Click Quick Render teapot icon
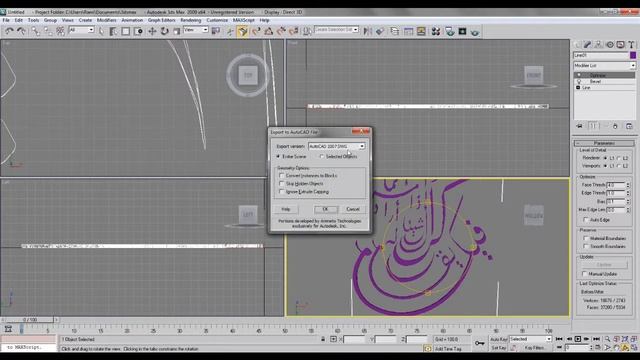This screenshot has width=640, height=360. (475, 31)
